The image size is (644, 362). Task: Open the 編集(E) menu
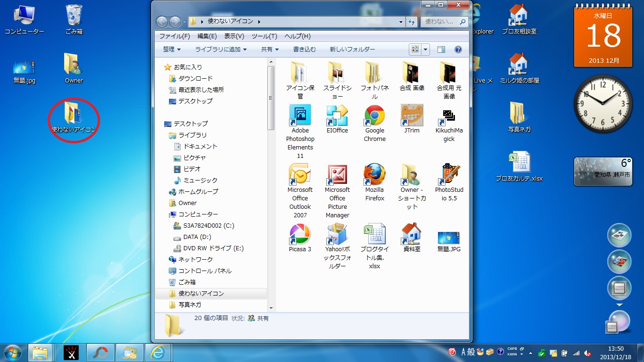pyautogui.click(x=207, y=36)
